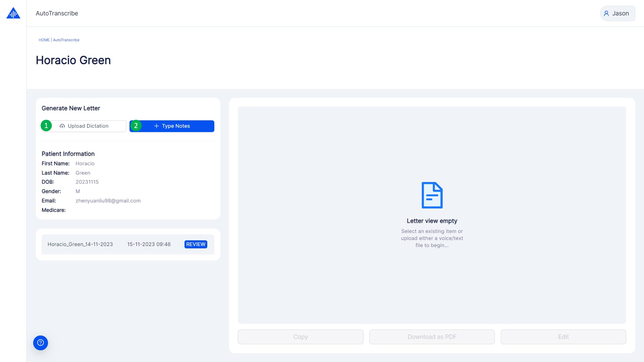Click the Edit button
Image resolution: width=644 pixels, height=362 pixels.
[x=563, y=337]
